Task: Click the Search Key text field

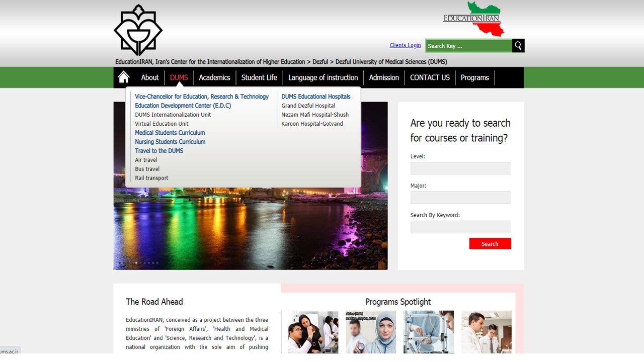Action: tap(468, 46)
